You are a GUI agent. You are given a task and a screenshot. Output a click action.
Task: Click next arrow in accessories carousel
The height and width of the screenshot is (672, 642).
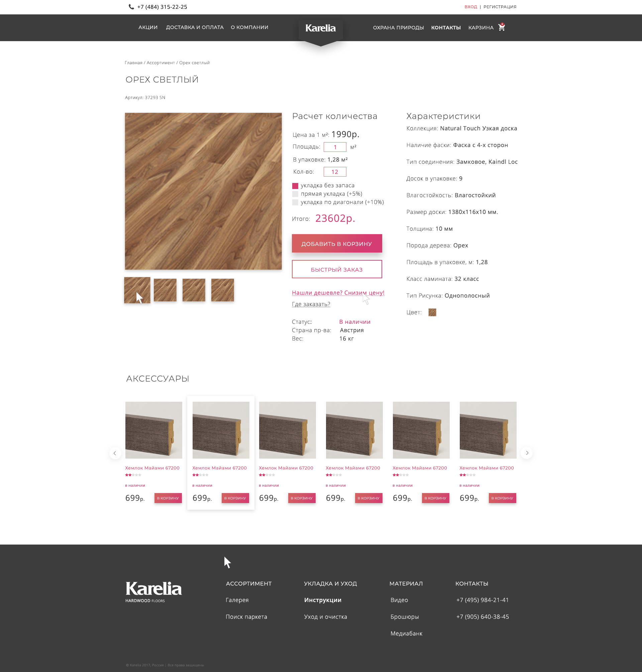[527, 453]
